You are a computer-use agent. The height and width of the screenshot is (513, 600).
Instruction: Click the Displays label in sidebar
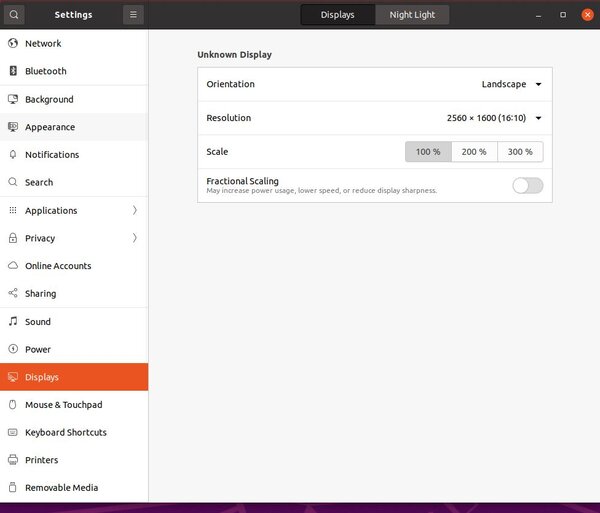pyautogui.click(x=42, y=377)
